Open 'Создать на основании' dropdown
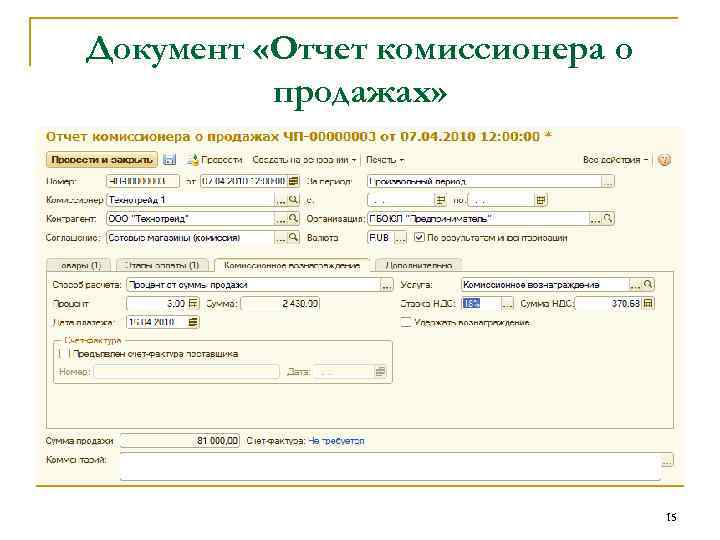This screenshot has width=720, height=540. pos(304,160)
